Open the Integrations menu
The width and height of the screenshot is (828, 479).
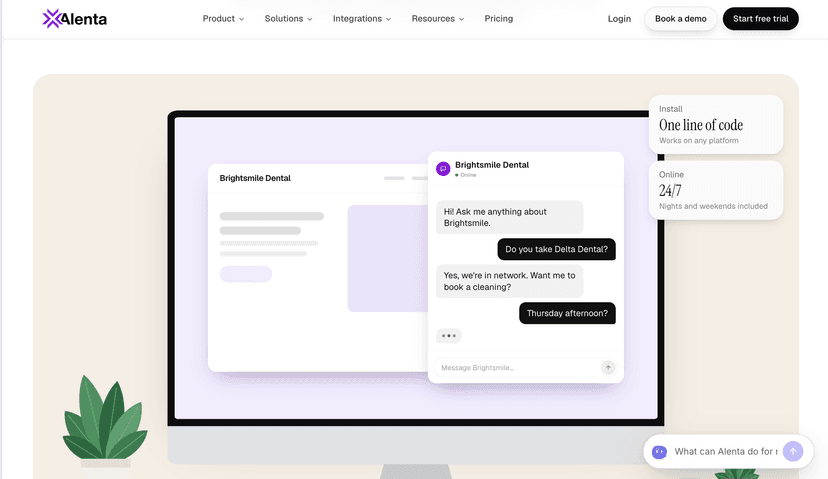coord(362,18)
